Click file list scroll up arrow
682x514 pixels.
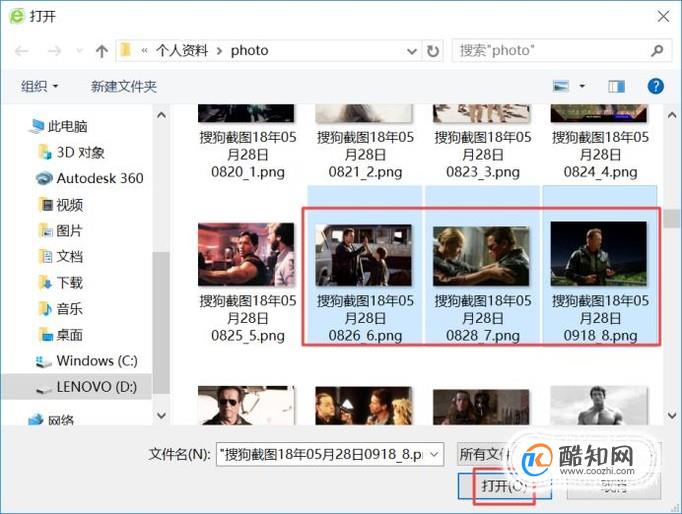672,115
